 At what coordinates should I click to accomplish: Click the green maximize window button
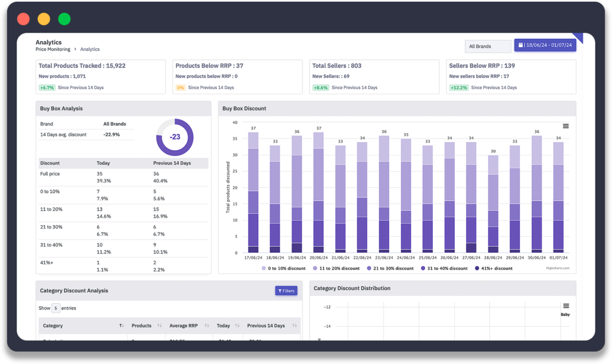[65, 19]
